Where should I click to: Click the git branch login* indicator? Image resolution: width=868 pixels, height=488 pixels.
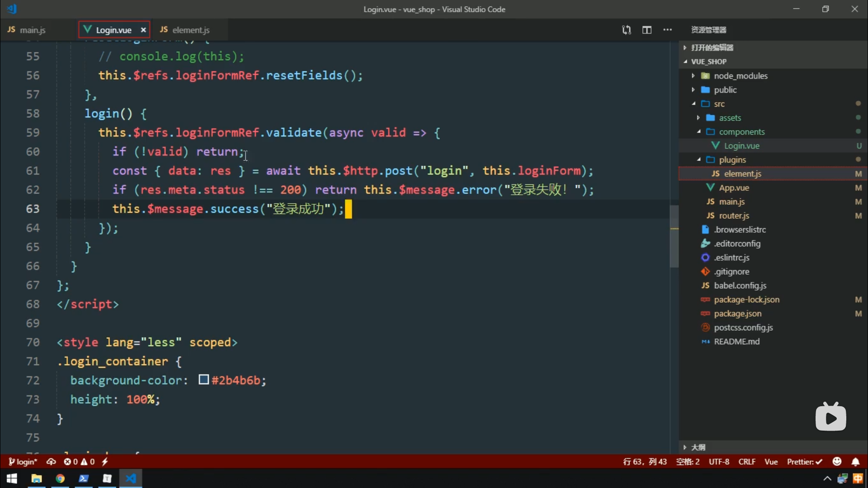(23, 462)
